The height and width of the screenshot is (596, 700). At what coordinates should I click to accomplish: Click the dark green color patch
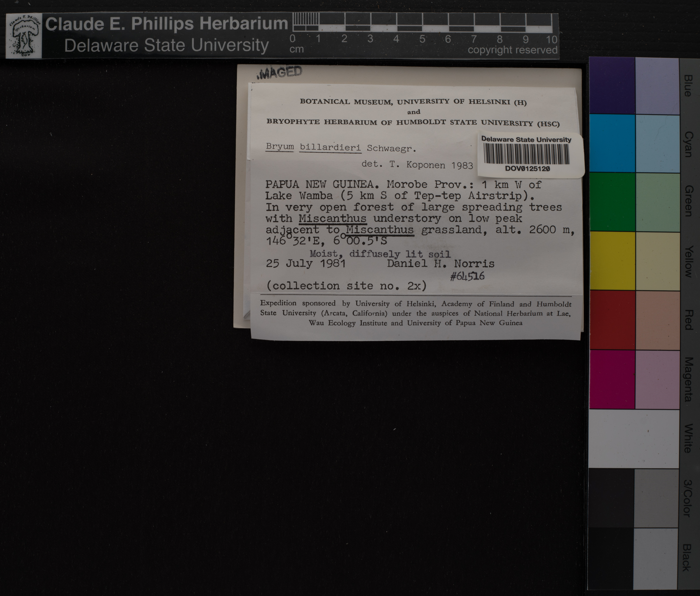(x=612, y=202)
